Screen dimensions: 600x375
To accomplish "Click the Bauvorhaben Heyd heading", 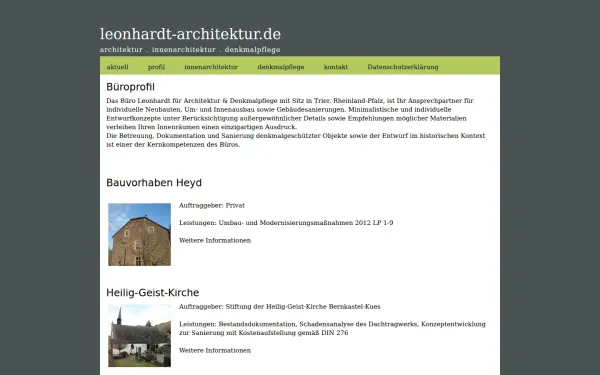I will 154,183.
